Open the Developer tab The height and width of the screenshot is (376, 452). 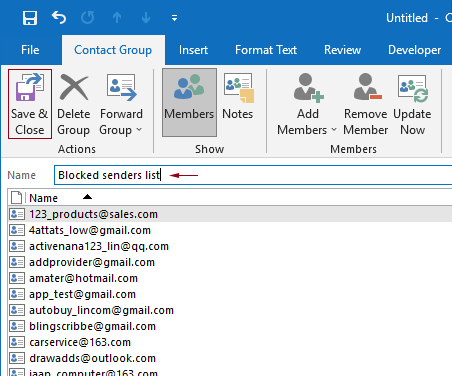414,50
